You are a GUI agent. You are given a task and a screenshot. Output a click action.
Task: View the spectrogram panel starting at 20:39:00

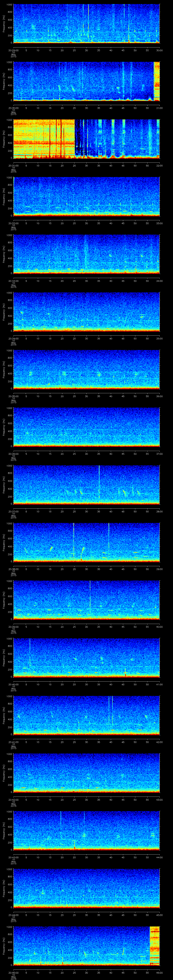pyautogui.click(x=87, y=600)
